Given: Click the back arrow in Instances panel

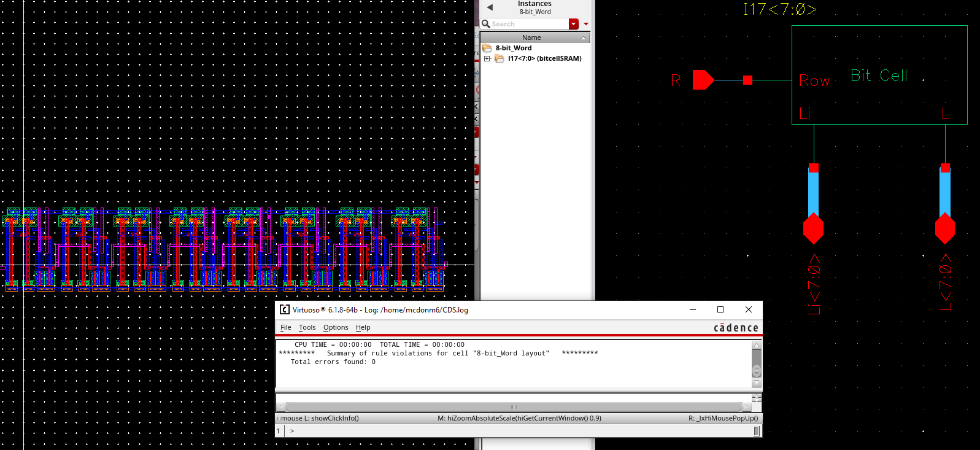Looking at the screenshot, I should coord(490,7).
